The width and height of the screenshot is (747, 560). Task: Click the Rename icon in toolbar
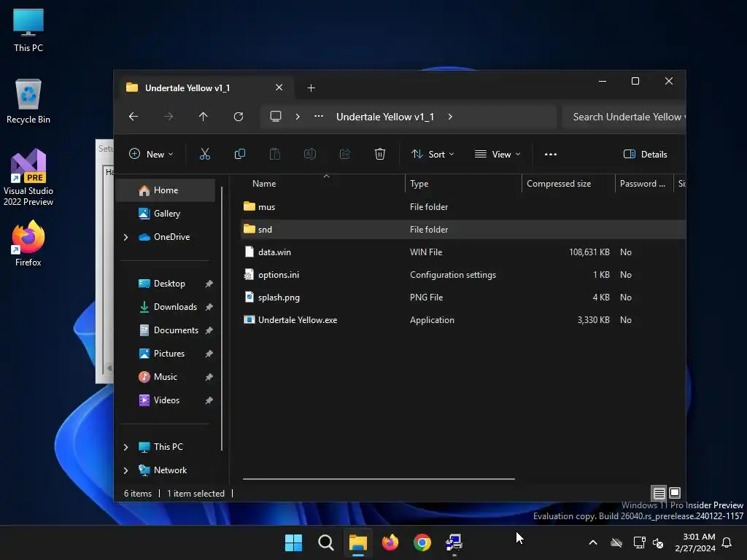pos(309,154)
